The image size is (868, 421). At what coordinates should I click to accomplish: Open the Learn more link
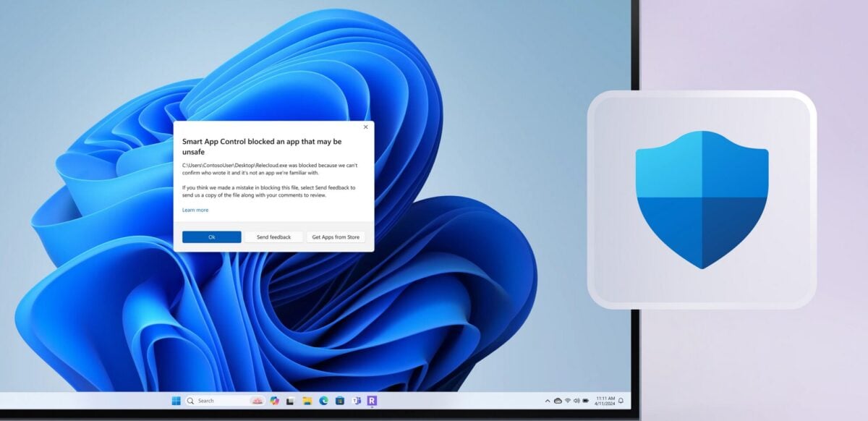click(x=195, y=210)
